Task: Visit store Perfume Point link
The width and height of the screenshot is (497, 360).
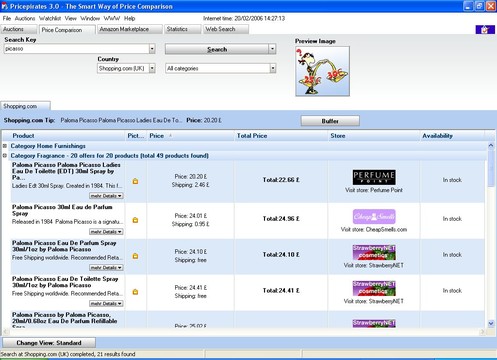Action: click(374, 190)
